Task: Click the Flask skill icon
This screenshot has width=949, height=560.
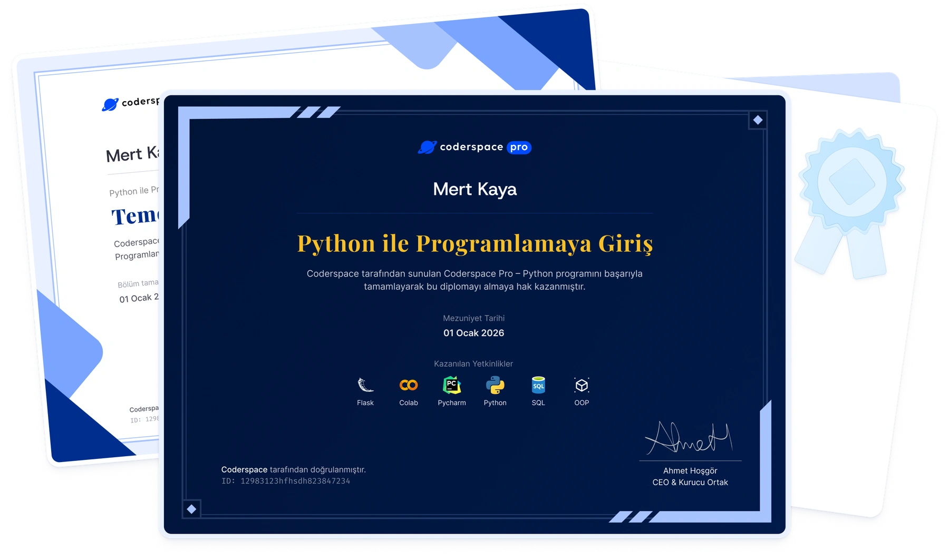Action: click(x=365, y=385)
